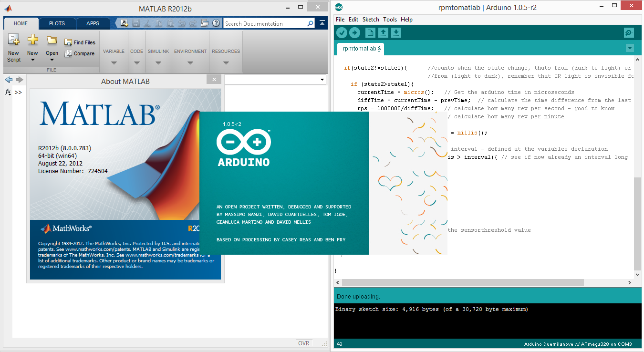Click line number 48 in Arduino status bar
644x352 pixels.
[339, 344]
